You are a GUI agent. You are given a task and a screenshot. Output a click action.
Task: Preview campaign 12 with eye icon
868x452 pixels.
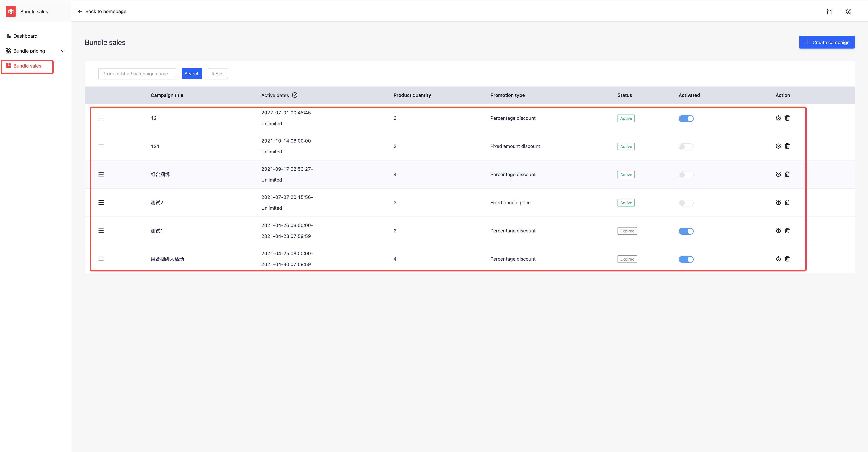point(778,118)
